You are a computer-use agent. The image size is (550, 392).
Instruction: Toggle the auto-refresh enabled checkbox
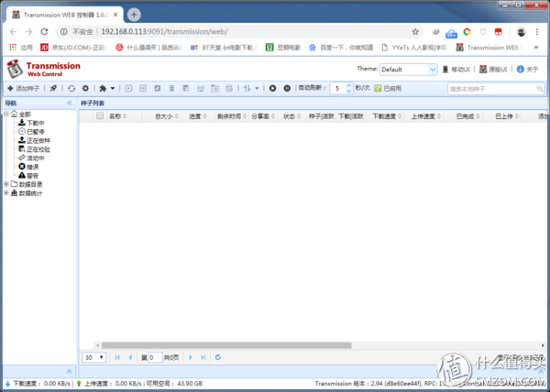click(378, 88)
